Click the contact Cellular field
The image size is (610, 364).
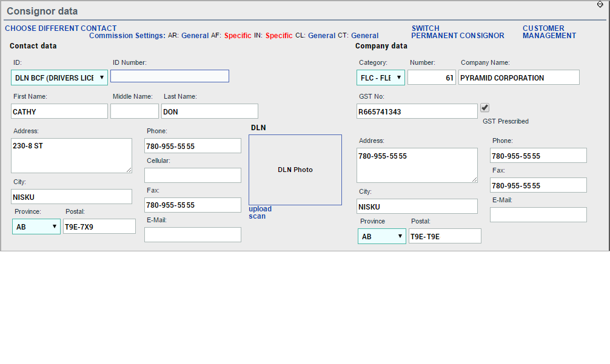[x=193, y=176]
